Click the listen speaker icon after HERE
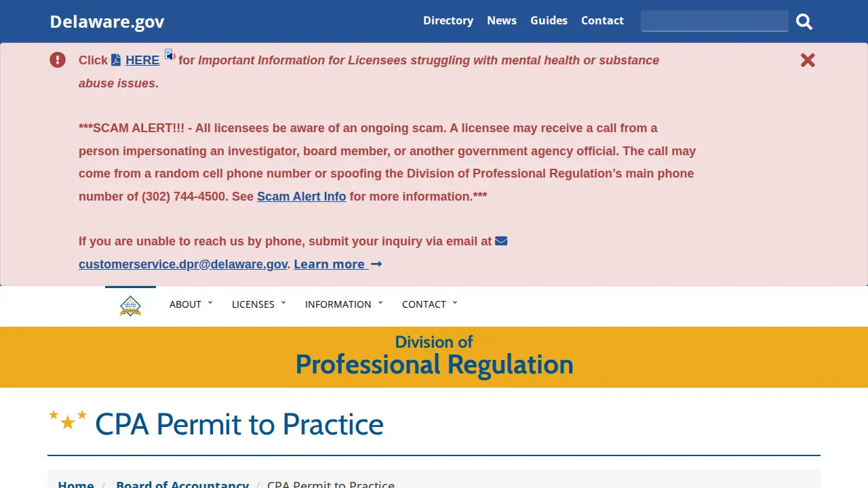 (170, 55)
